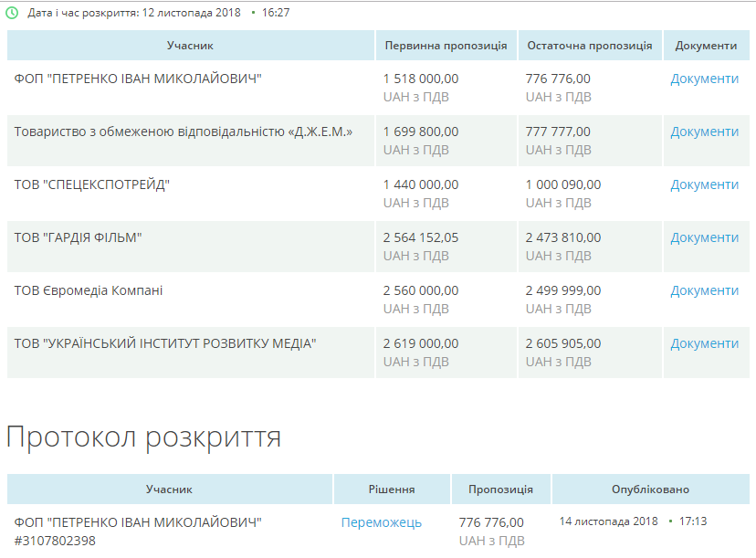Click the Протокол розкриття heading
Viewport: 756px width, 558px height.
coord(143,437)
